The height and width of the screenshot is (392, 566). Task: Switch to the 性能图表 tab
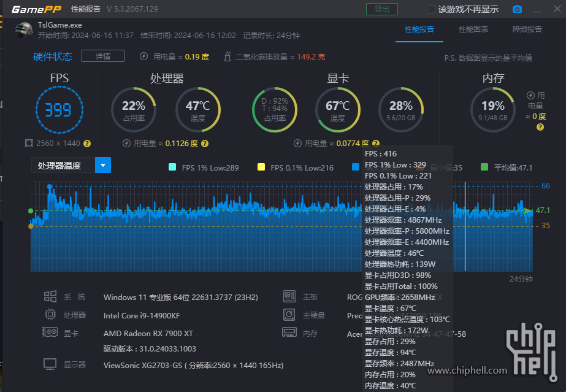pyautogui.click(x=473, y=29)
